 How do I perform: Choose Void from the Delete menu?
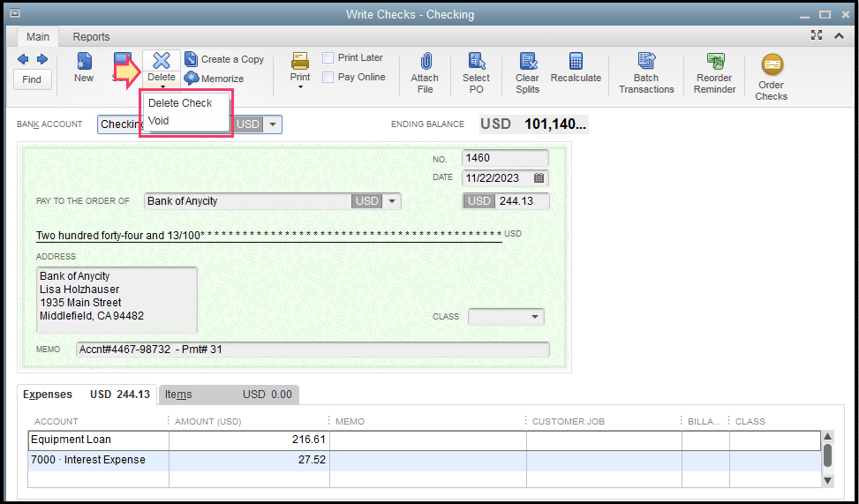pyautogui.click(x=159, y=121)
